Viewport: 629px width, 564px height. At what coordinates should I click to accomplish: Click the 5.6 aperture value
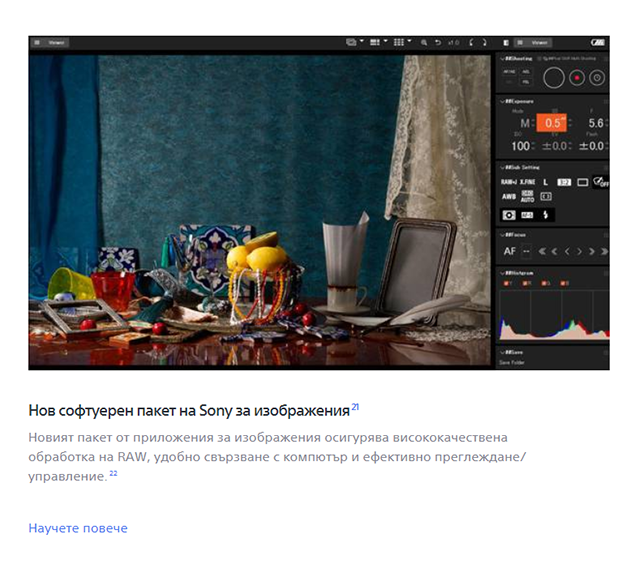tap(596, 123)
